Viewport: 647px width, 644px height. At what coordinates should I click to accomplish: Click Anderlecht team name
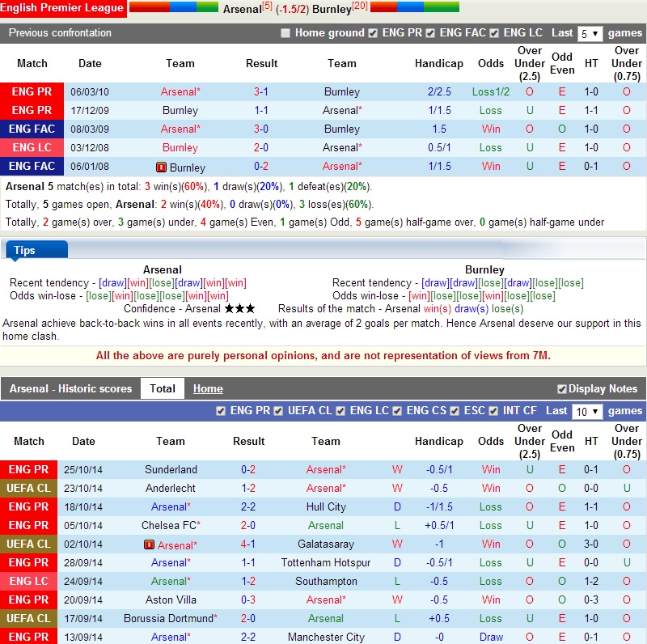pyautogui.click(x=171, y=488)
